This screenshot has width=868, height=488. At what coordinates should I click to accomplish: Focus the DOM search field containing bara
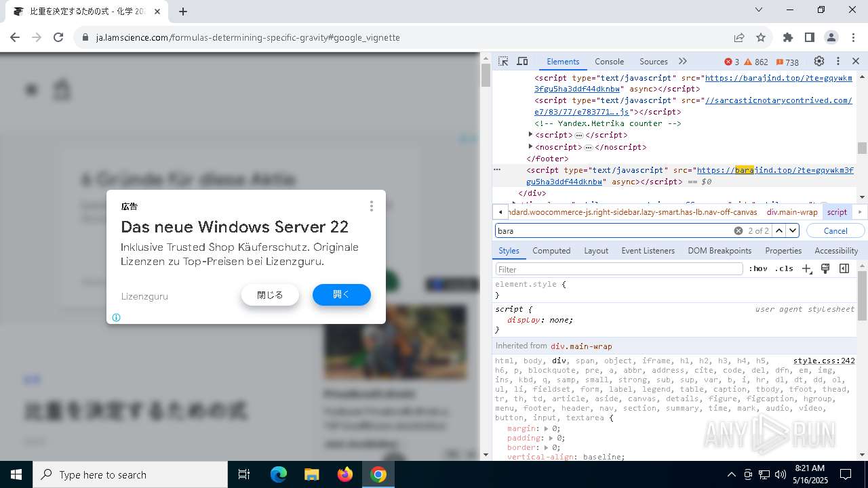point(614,231)
